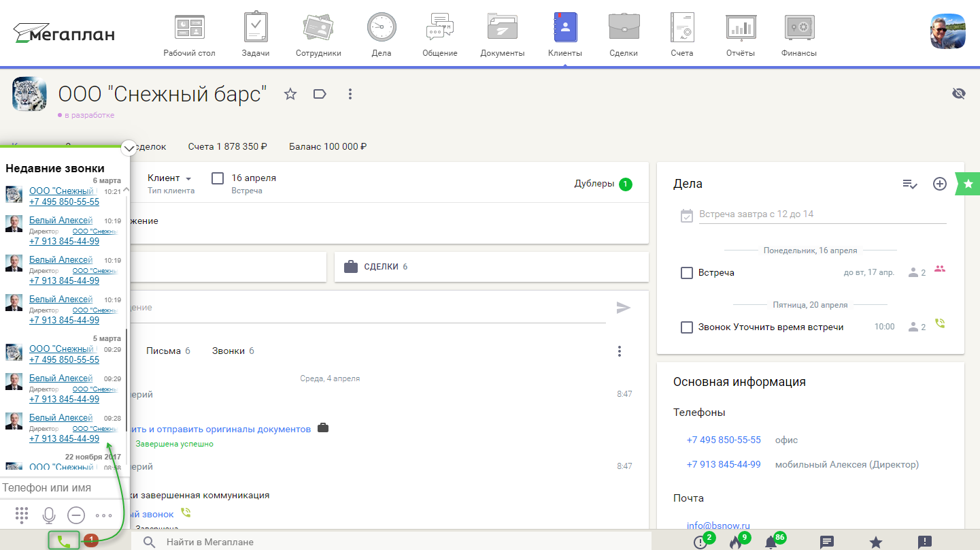Click the circled minus do-not-disturb icon
Viewport: 980px width, 550px height.
tap(76, 515)
